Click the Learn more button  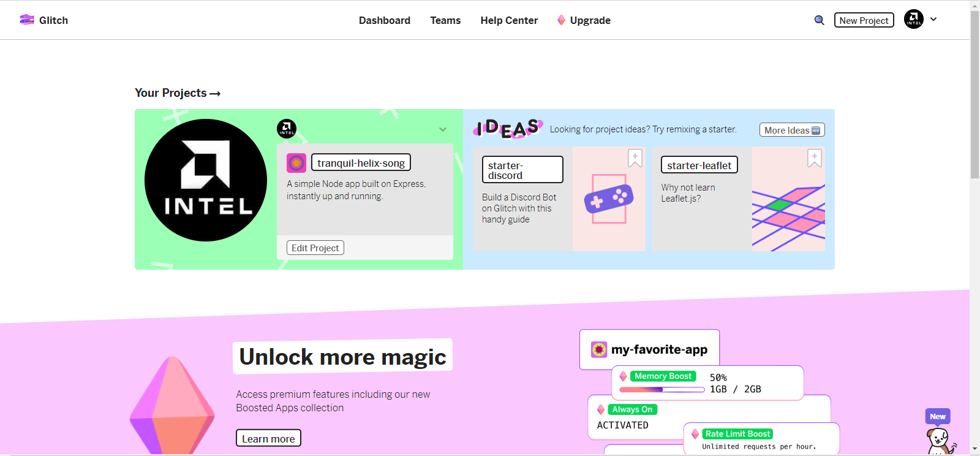click(x=268, y=438)
